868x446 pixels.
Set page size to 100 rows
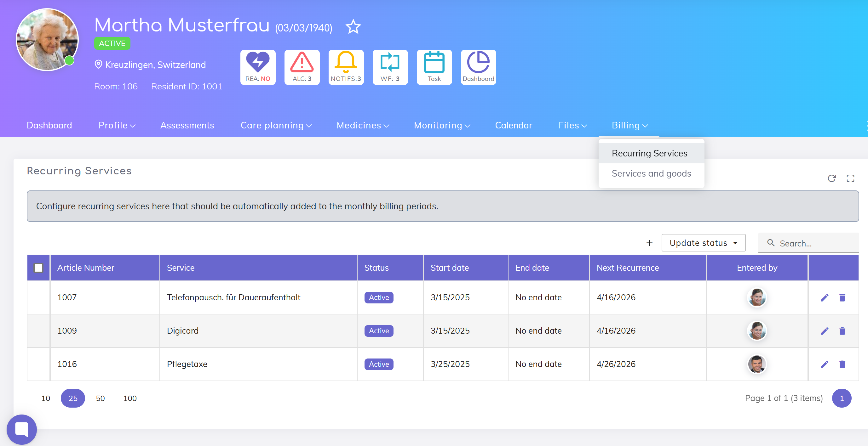(130, 398)
